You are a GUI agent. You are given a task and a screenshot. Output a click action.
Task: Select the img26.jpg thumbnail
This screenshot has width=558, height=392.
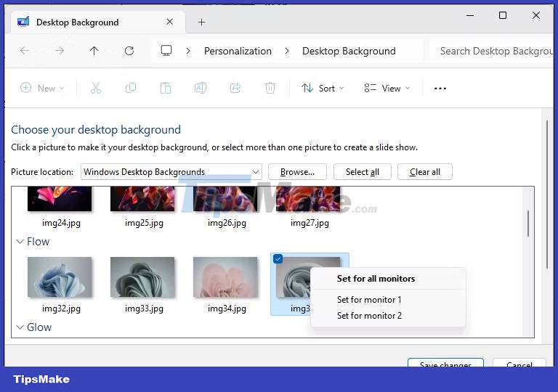coord(225,199)
